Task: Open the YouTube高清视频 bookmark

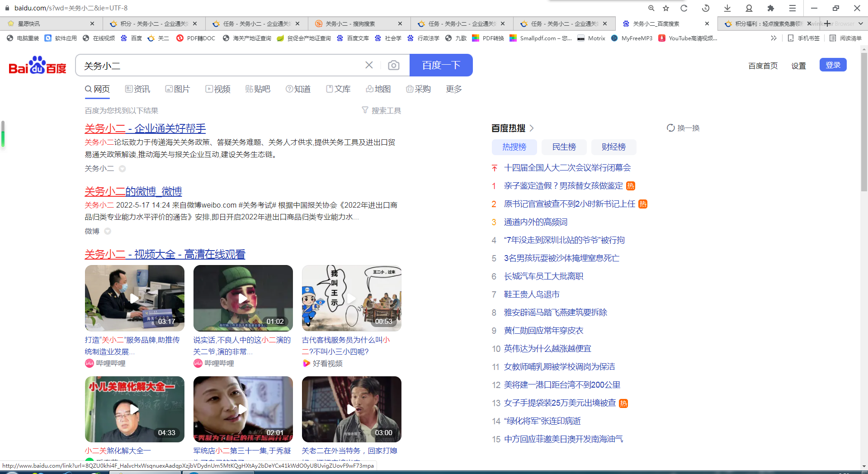Action: click(x=688, y=38)
